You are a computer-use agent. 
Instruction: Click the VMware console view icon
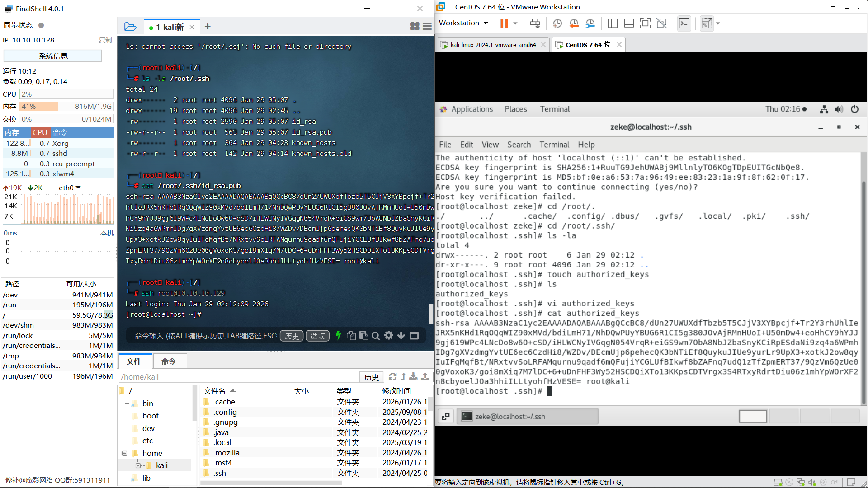684,23
